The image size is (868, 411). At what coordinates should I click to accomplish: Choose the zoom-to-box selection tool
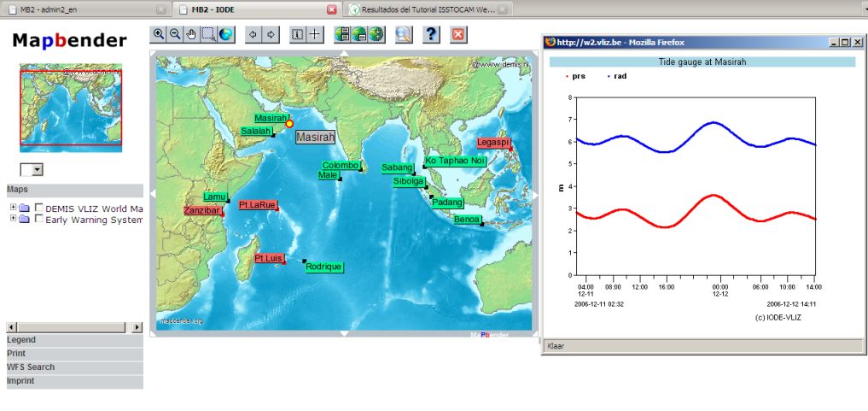pyautogui.click(x=208, y=34)
